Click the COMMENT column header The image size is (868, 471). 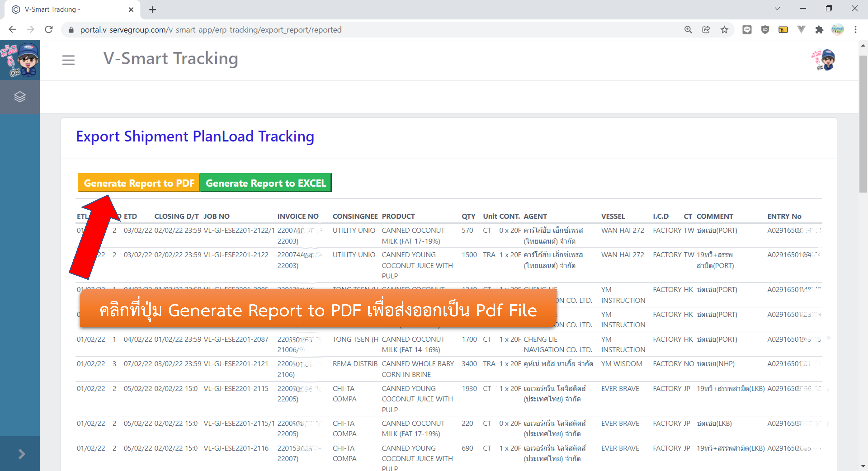[715, 216]
